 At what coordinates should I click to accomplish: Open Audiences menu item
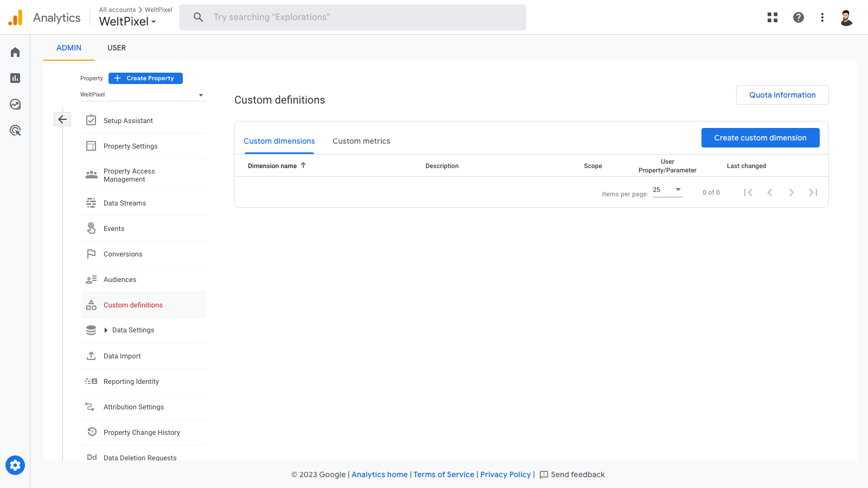(144, 279)
